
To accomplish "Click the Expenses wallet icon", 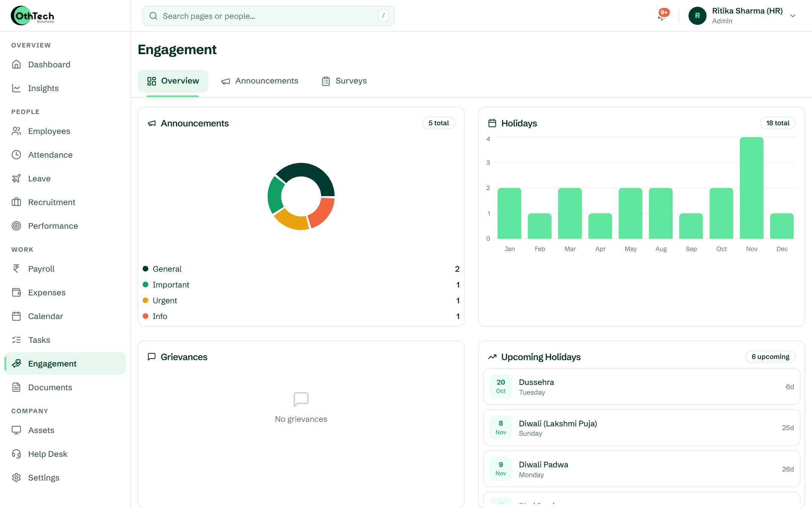I will click(16, 292).
